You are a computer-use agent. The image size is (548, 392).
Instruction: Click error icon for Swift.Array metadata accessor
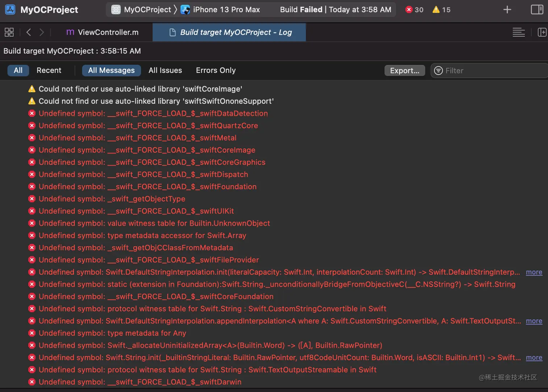32,235
